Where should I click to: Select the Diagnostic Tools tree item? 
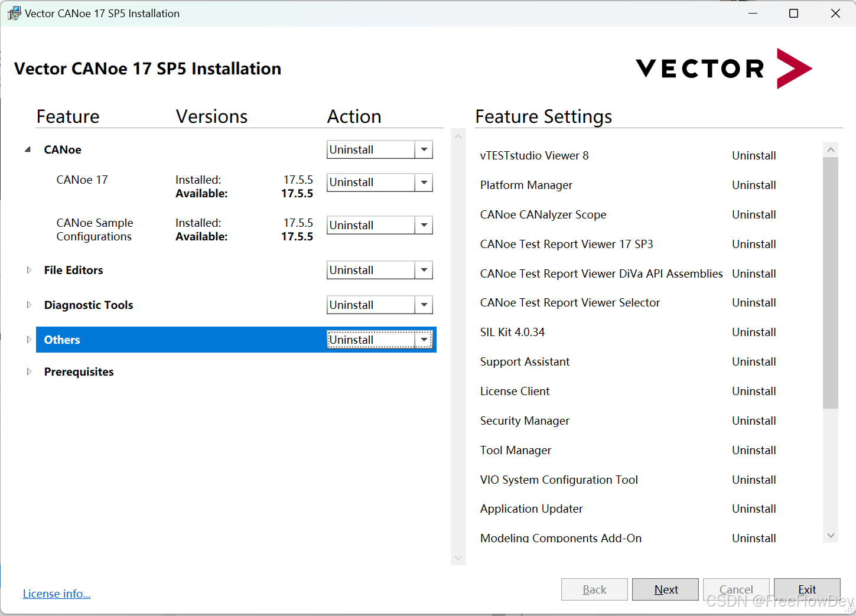[x=89, y=305]
